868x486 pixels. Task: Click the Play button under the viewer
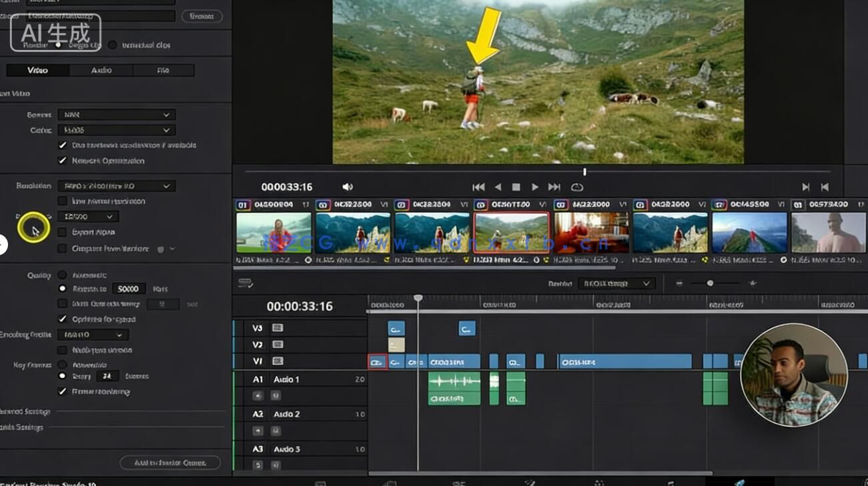tap(534, 187)
